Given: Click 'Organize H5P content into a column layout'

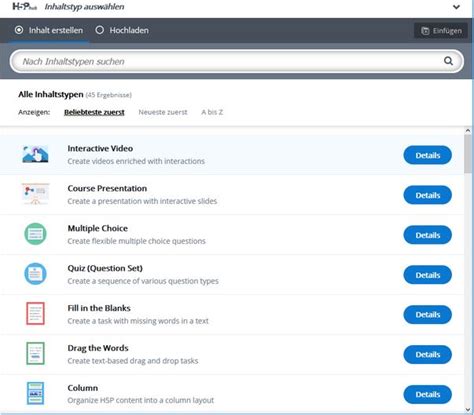Looking at the screenshot, I should point(141,400).
